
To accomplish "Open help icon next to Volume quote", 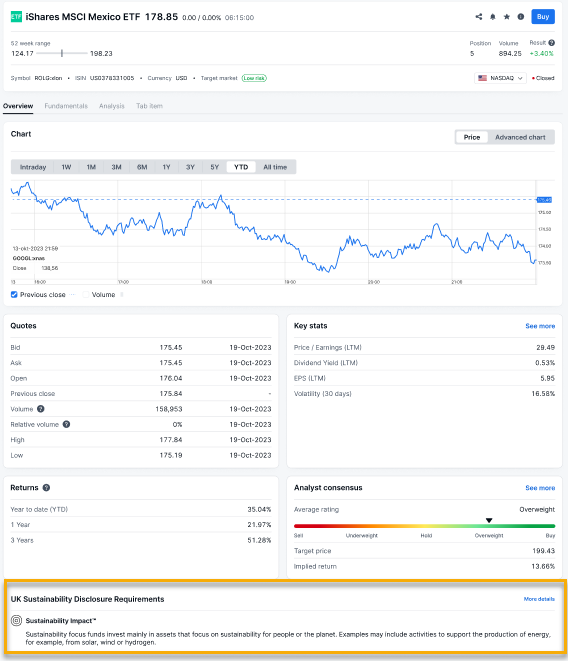I will coord(40,409).
